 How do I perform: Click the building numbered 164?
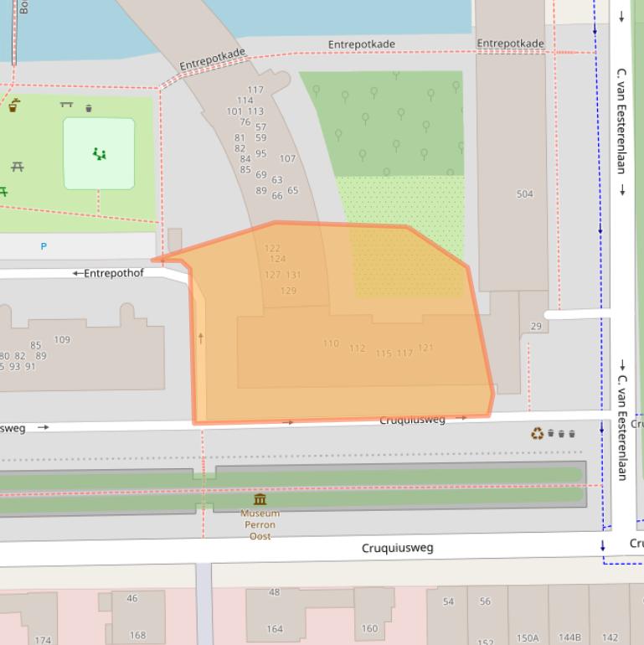tap(275, 629)
